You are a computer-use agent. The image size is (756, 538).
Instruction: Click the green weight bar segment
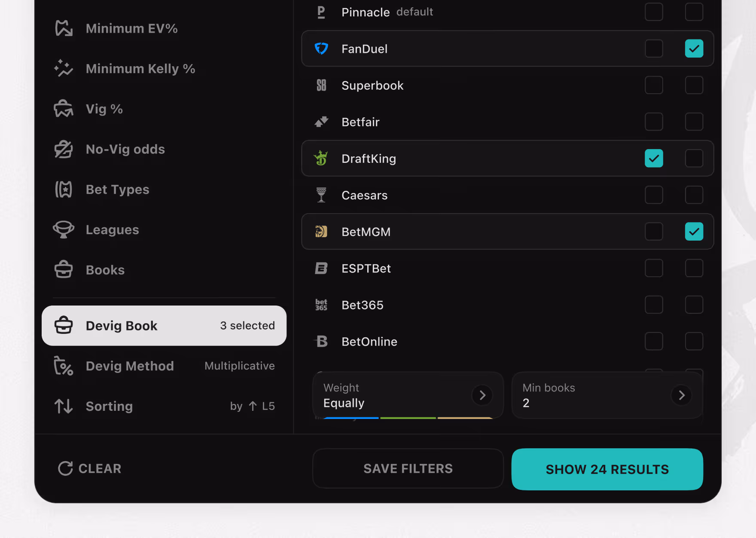click(x=408, y=418)
